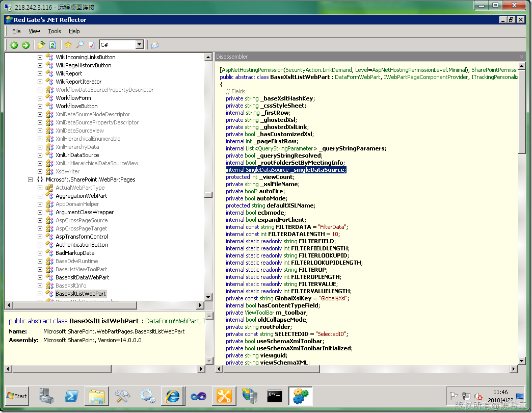Follow the IWebPartPageComponentProvider interface link
Screen dimensions: 532x413
tap(426, 77)
